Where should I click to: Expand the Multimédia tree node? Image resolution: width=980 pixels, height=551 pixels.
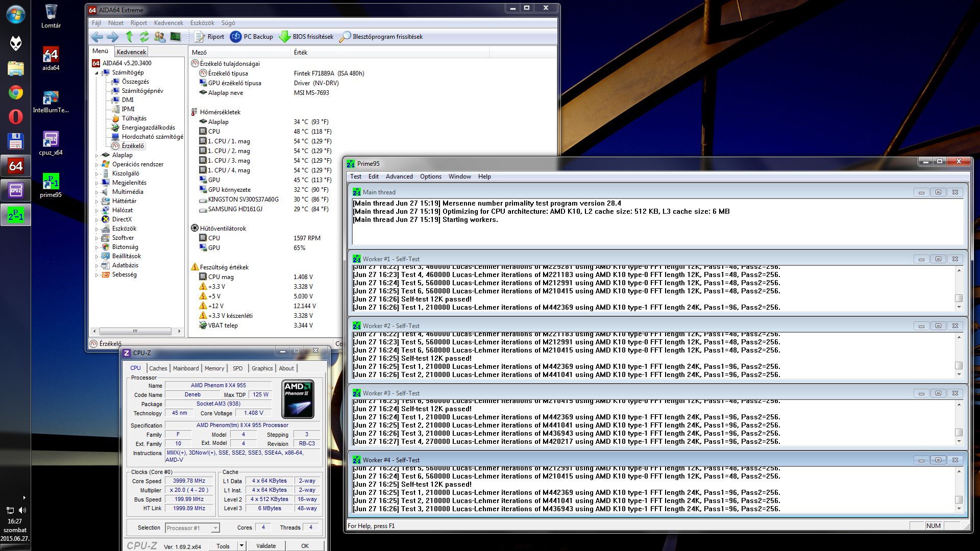(96, 192)
